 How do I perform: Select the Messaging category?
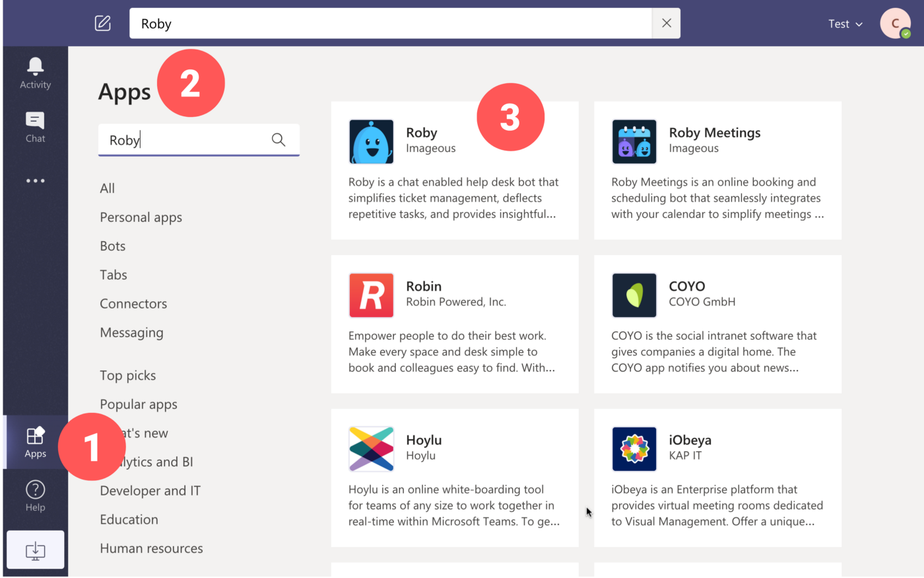(132, 333)
